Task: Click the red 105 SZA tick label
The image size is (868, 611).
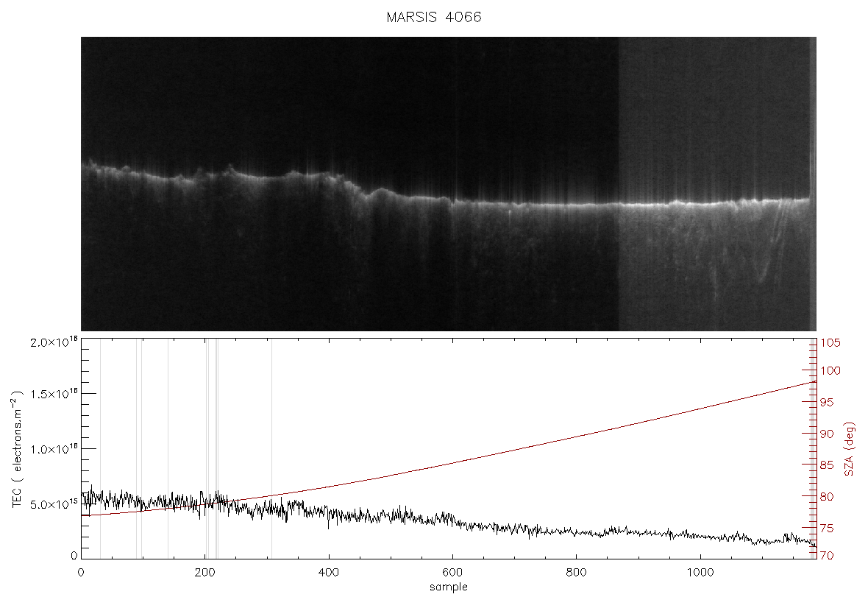Action: click(830, 343)
